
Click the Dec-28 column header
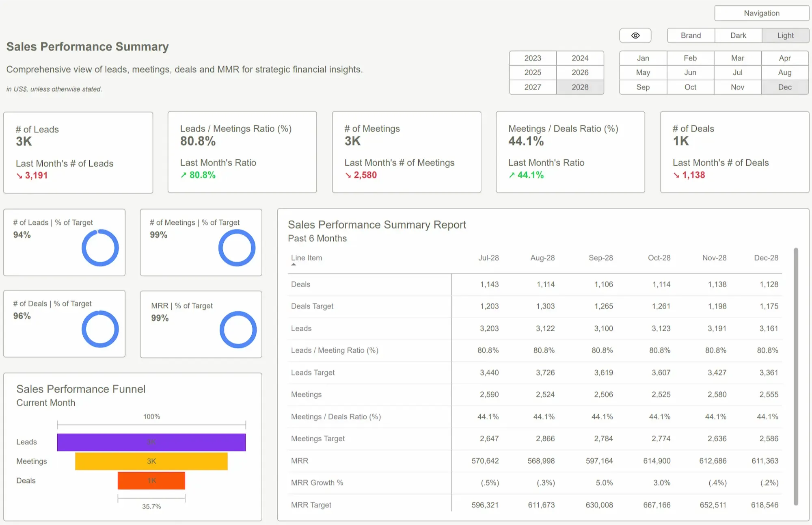(x=766, y=258)
